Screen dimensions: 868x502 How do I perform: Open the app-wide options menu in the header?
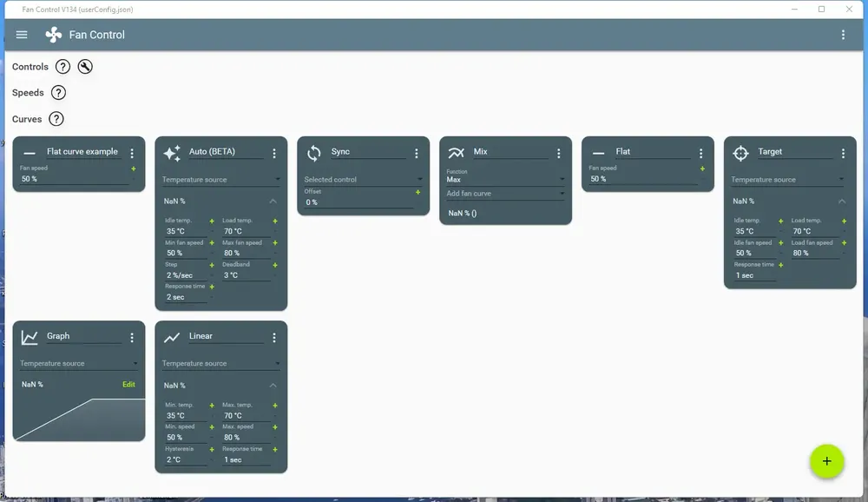point(843,35)
